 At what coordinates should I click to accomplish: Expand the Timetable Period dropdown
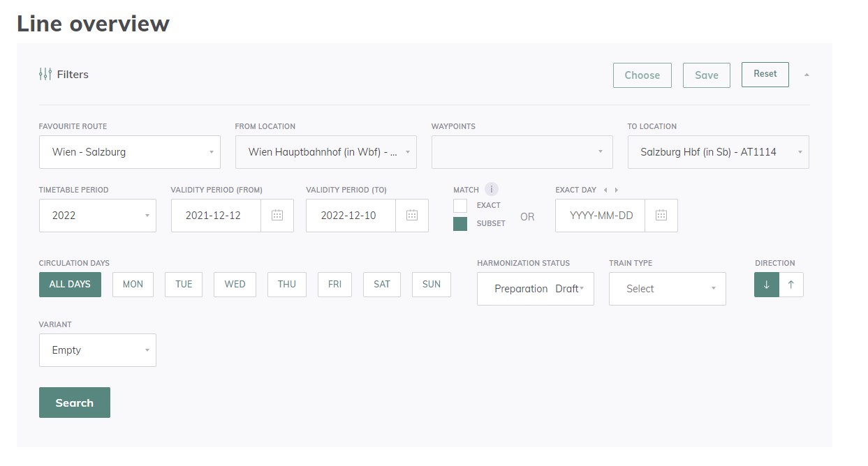(98, 216)
